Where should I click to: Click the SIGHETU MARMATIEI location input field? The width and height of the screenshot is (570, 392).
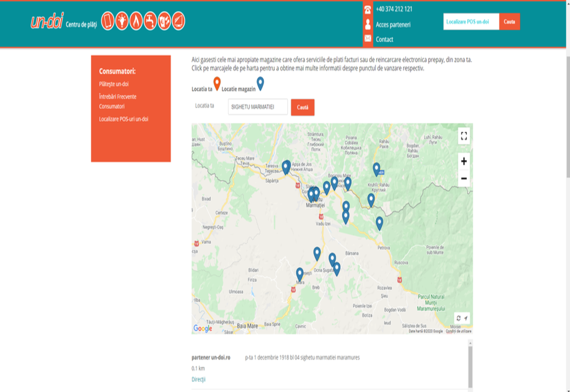pyautogui.click(x=258, y=107)
